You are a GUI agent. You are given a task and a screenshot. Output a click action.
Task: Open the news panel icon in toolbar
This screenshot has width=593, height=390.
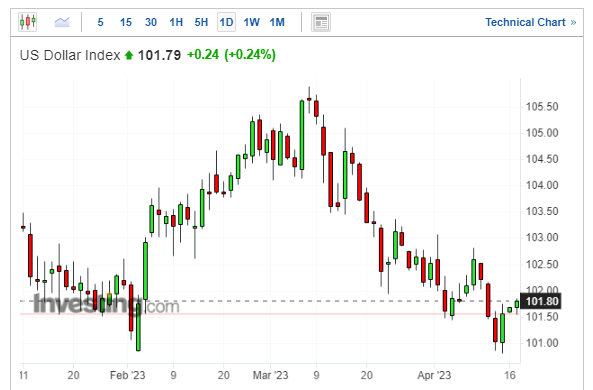321,22
